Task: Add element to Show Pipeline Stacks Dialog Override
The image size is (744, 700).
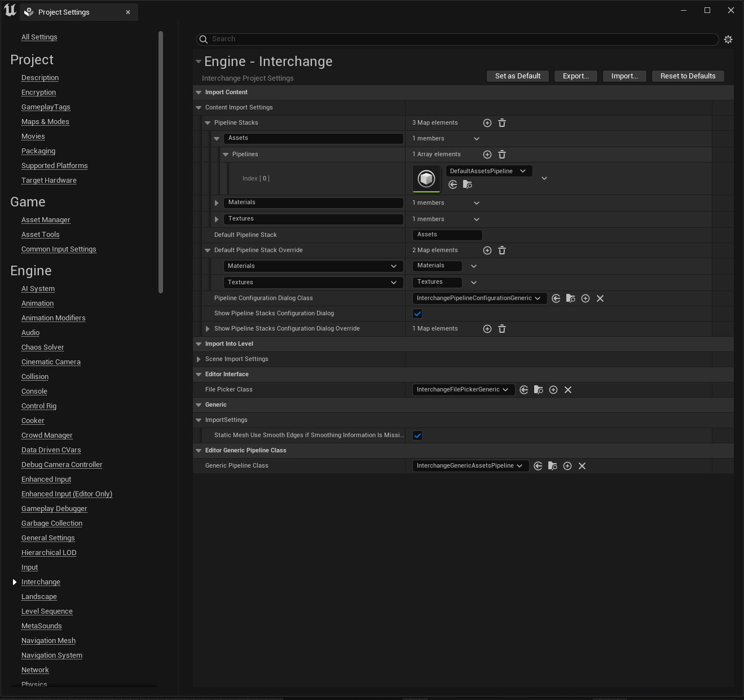Action: (487, 329)
